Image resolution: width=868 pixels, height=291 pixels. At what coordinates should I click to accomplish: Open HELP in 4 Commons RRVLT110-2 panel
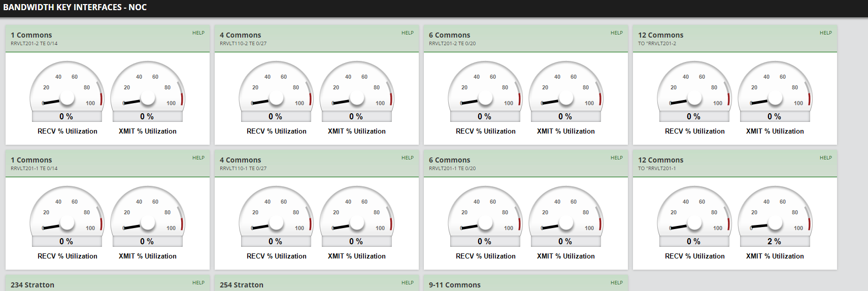pyautogui.click(x=408, y=33)
